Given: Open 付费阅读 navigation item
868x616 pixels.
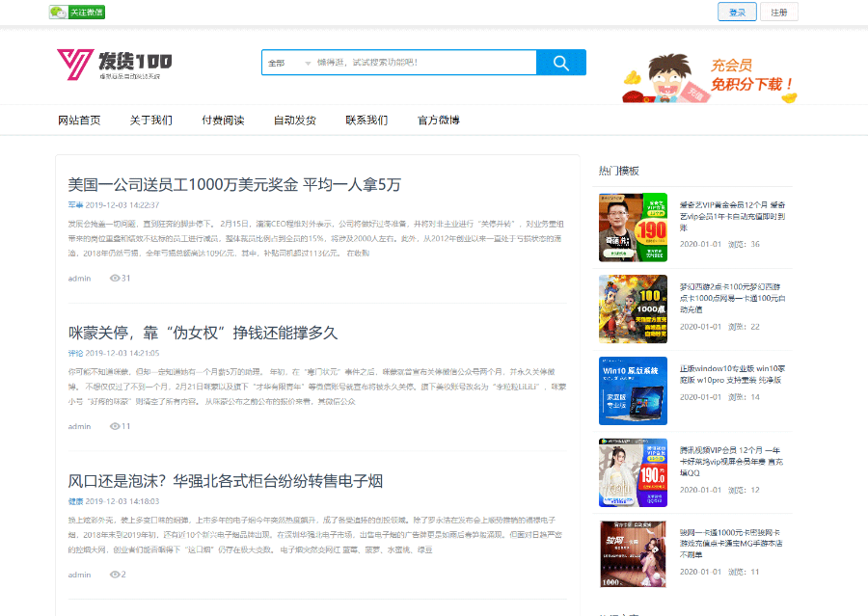Looking at the screenshot, I should pyautogui.click(x=223, y=121).
